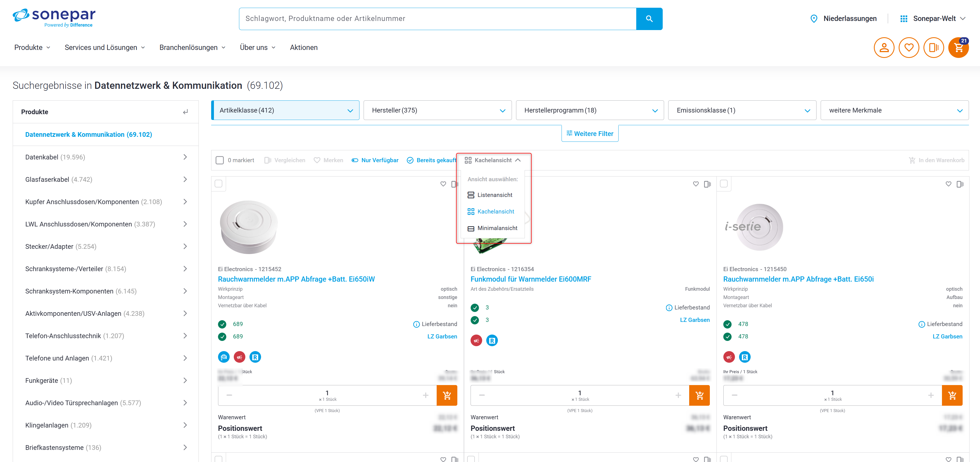Open the Artikelklasse (412) dropdown
This screenshot has width=980, height=462.
tap(285, 110)
